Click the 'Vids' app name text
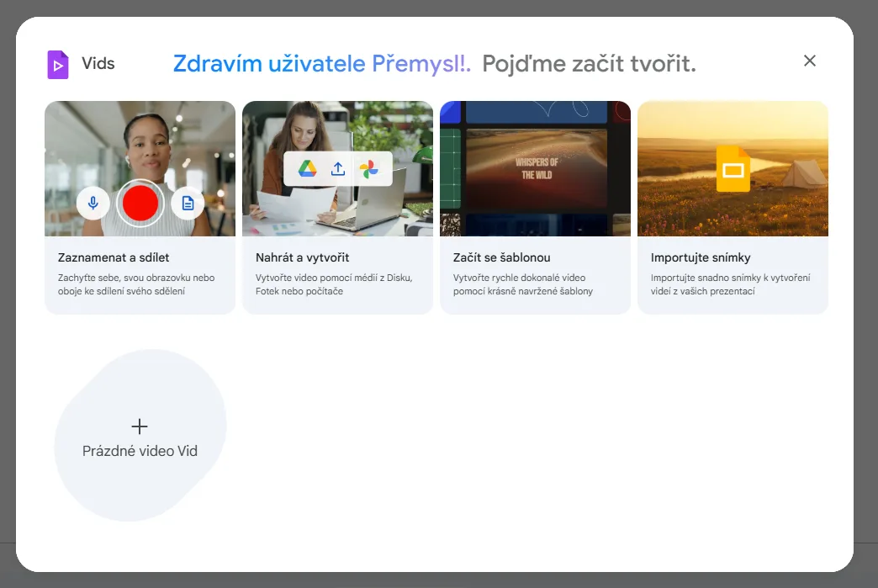The height and width of the screenshot is (588, 878). coord(98,64)
